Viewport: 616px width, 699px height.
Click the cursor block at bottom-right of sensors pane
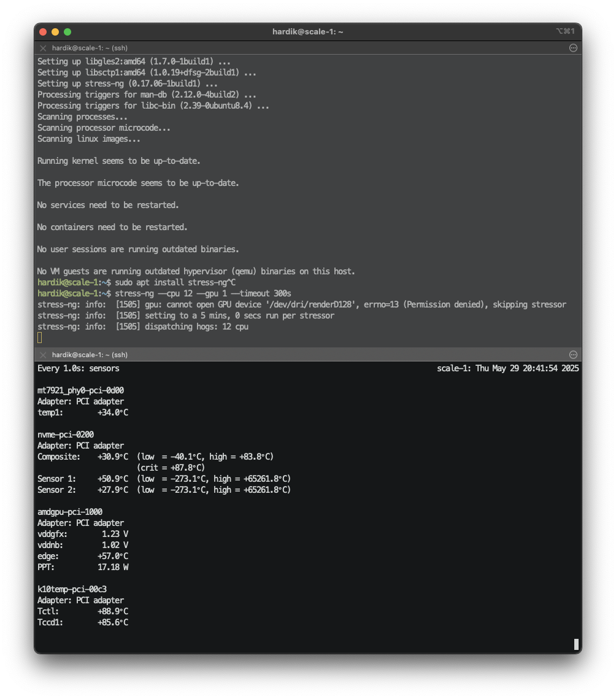(576, 644)
